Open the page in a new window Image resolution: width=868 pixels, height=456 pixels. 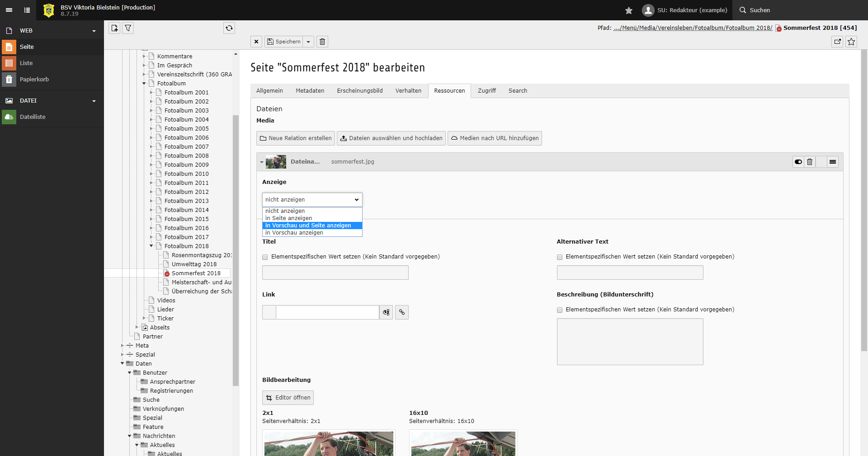pos(837,42)
